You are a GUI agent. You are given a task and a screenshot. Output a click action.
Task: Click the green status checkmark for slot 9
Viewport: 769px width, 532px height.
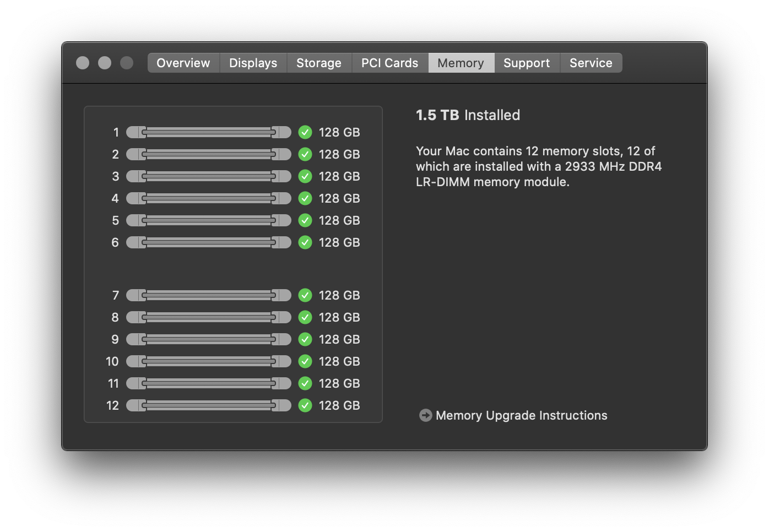tap(305, 339)
